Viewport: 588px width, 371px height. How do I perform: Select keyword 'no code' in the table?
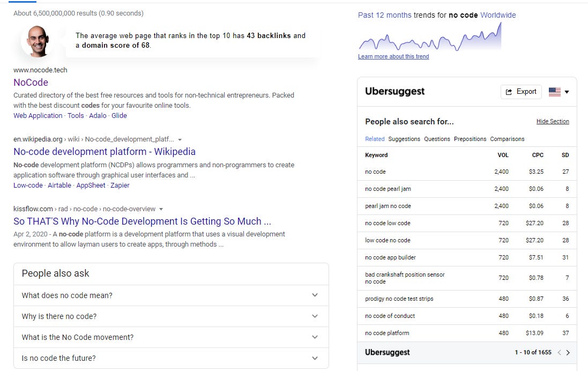point(375,172)
